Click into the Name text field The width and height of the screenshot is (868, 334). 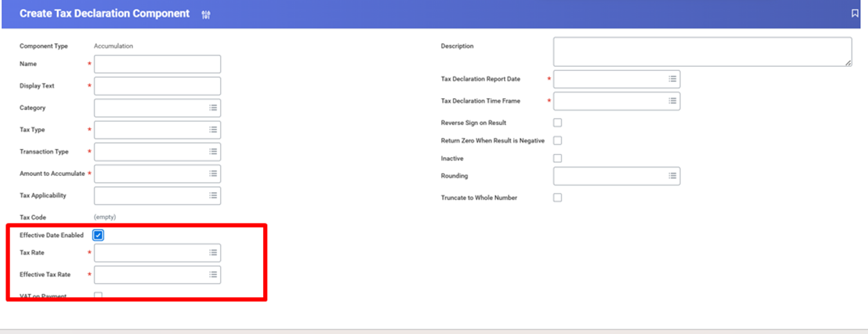(x=157, y=64)
